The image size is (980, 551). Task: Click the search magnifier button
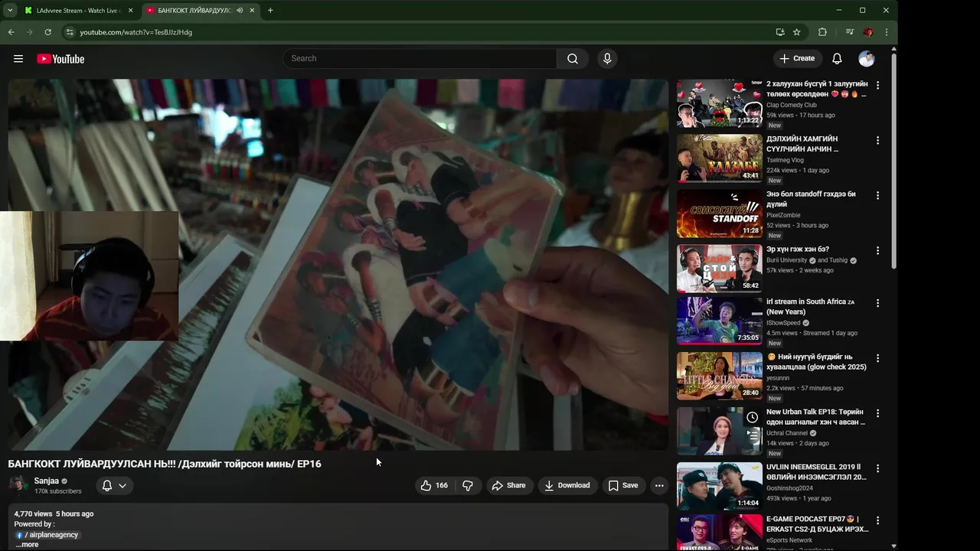point(573,59)
